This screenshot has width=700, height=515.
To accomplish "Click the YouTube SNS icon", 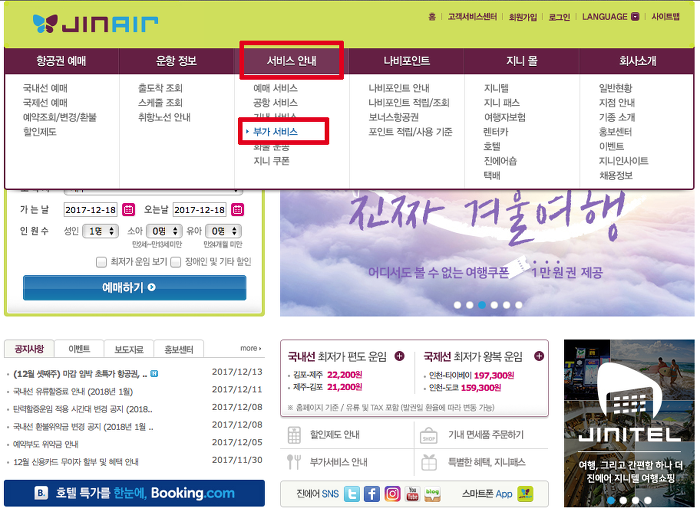I will coord(412,494).
